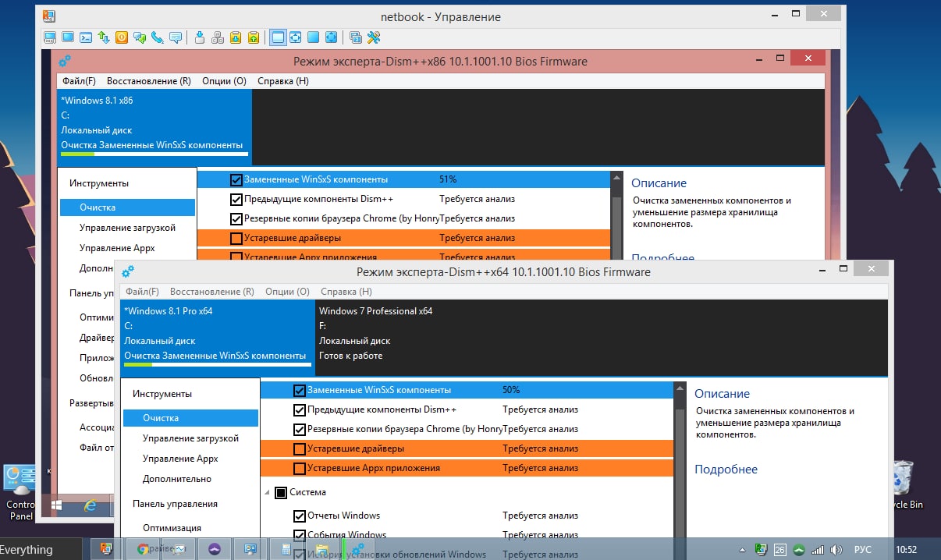
Task: Open Справка (H) menu in x64 window
Action: tap(346, 292)
